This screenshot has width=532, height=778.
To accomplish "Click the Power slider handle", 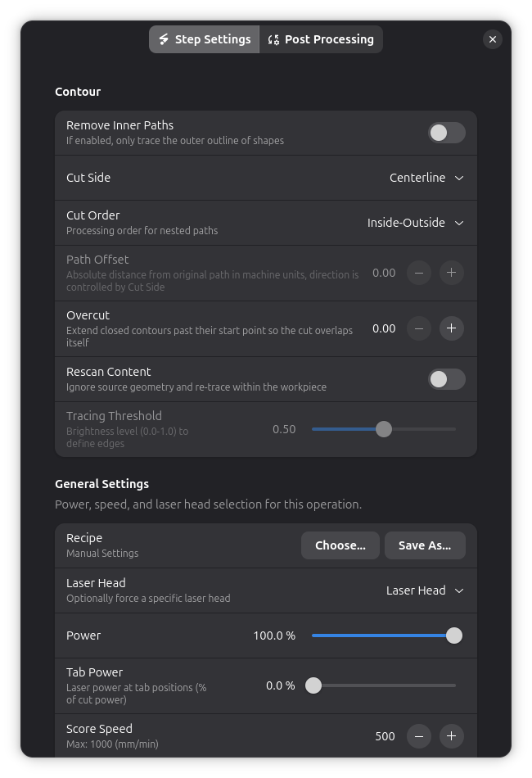I will click(x=453, y=636).
